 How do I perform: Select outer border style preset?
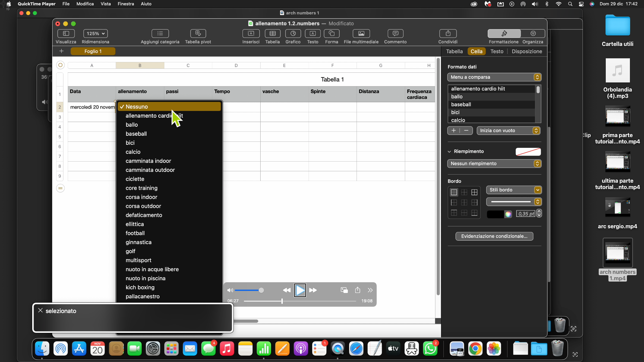pos(454,192)
